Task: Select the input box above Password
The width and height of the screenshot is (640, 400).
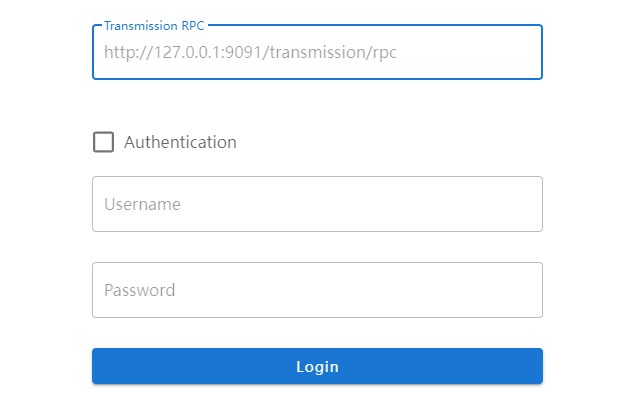Action: [x=317, y=204]
